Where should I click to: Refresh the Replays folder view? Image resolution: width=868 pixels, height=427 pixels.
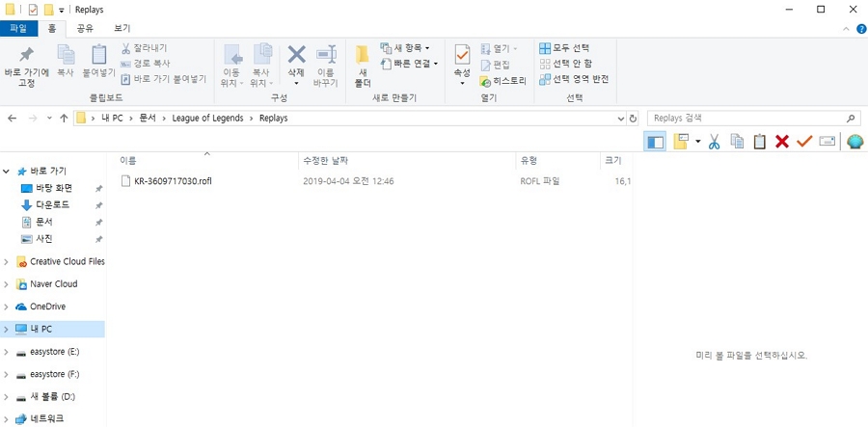634,118
